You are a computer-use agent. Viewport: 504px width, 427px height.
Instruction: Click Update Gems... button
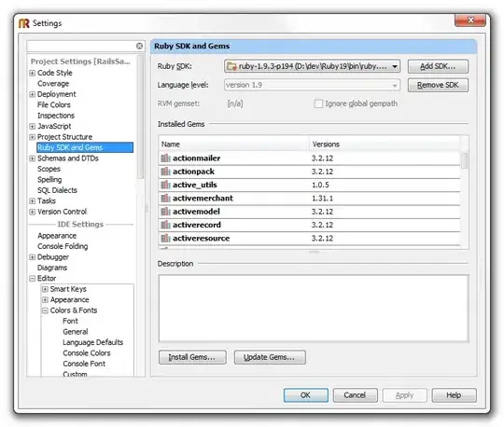click(x=270, y=357)
